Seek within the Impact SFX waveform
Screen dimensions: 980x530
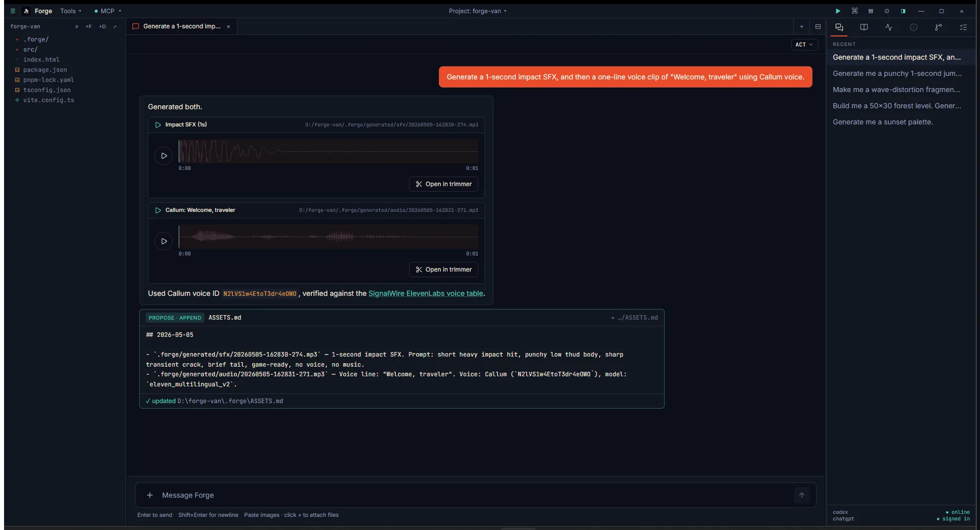point(328,151)
